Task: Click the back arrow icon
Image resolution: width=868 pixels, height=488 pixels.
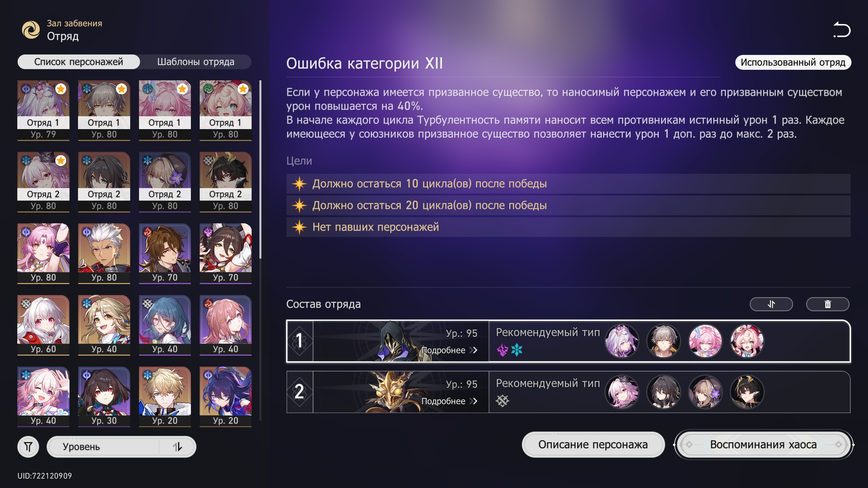Action: point(842,30)
